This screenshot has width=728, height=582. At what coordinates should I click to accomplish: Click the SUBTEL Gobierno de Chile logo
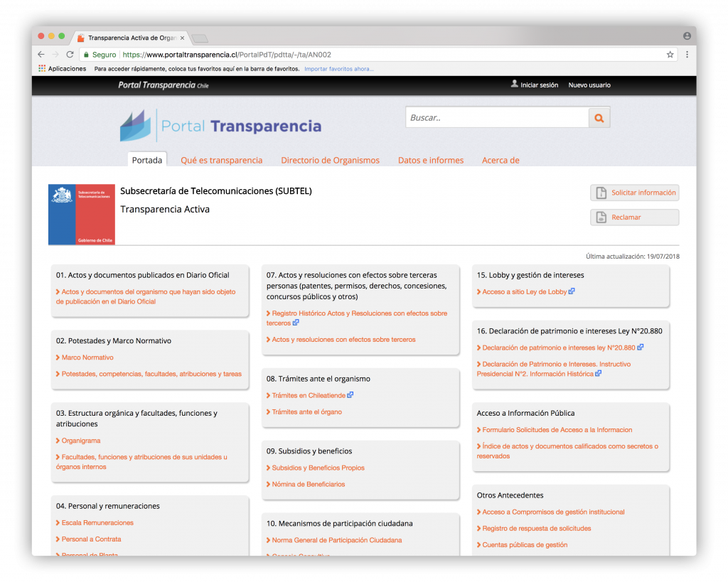tap(82, 215)
